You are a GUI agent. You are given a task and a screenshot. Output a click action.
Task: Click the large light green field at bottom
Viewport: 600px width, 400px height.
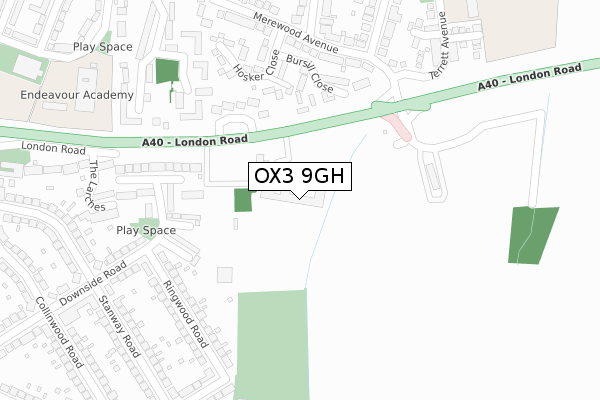272,344
